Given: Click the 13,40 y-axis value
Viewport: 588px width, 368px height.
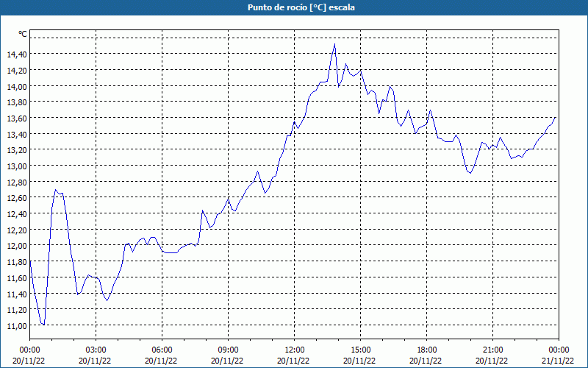Looking at the screenshot, I should tap(17, 134).
